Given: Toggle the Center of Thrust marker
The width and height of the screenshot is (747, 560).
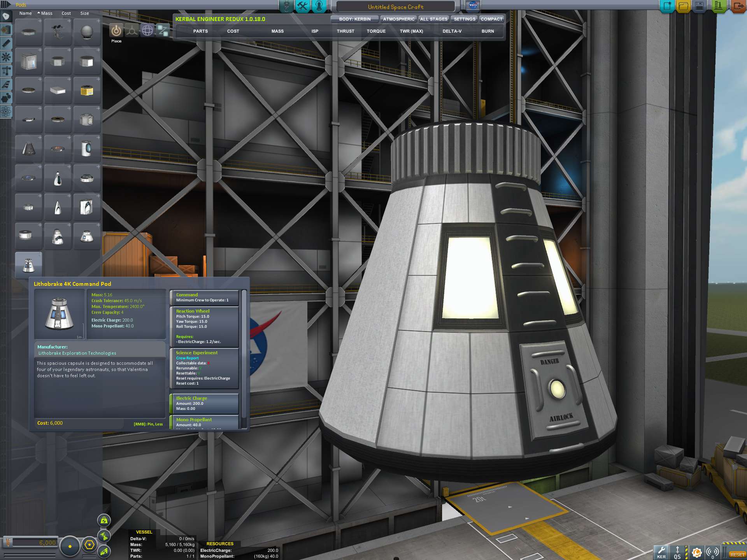Looking at the screenshot, I should [x=104, y=537].
